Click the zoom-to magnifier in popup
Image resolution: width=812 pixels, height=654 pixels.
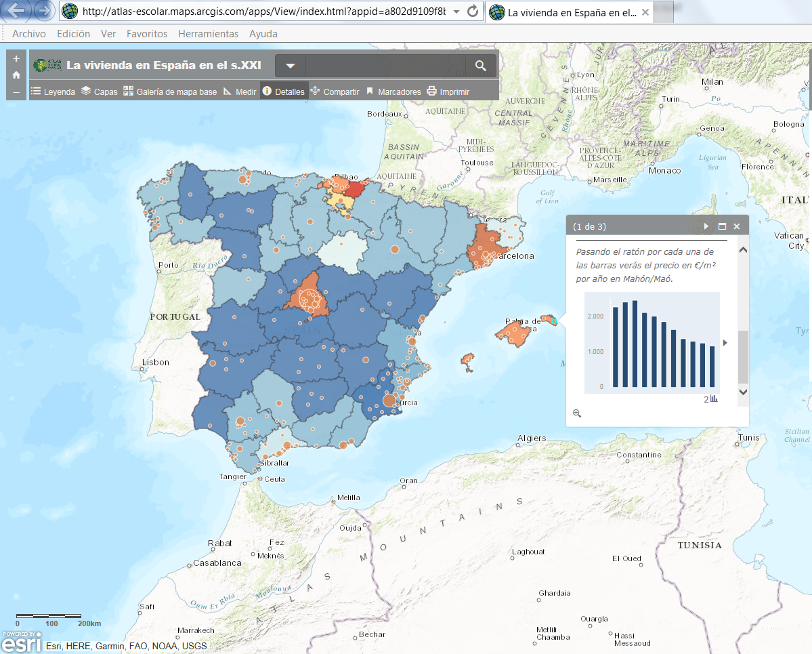click(x=577, y=413)
